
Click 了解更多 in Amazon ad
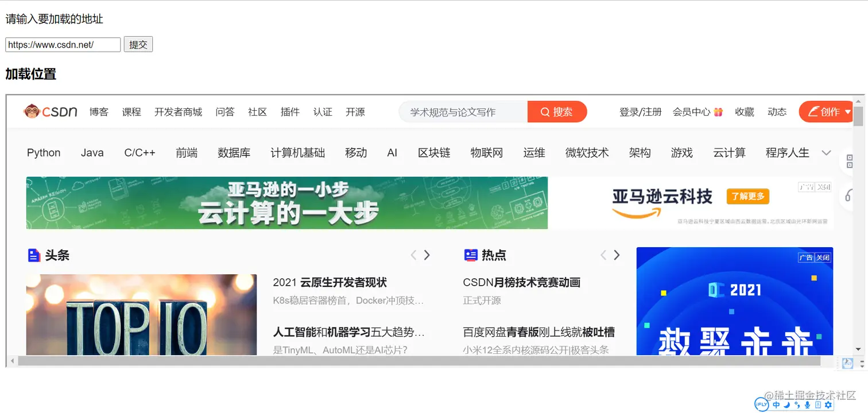[747, 196]
